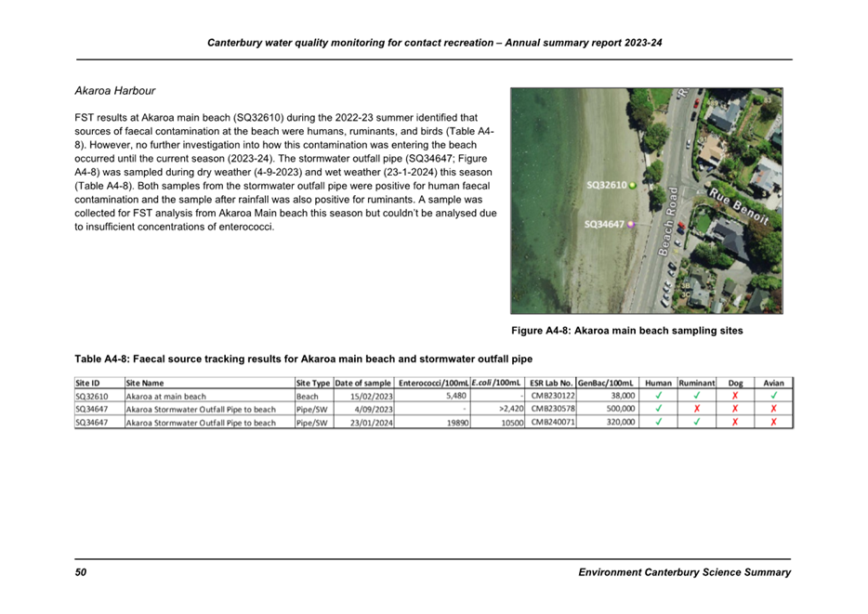Viewport: 868px width, 614px height.
Task: Click the Avian check mark in the 15/02/2023 row
Action: (x=773, y=396)
